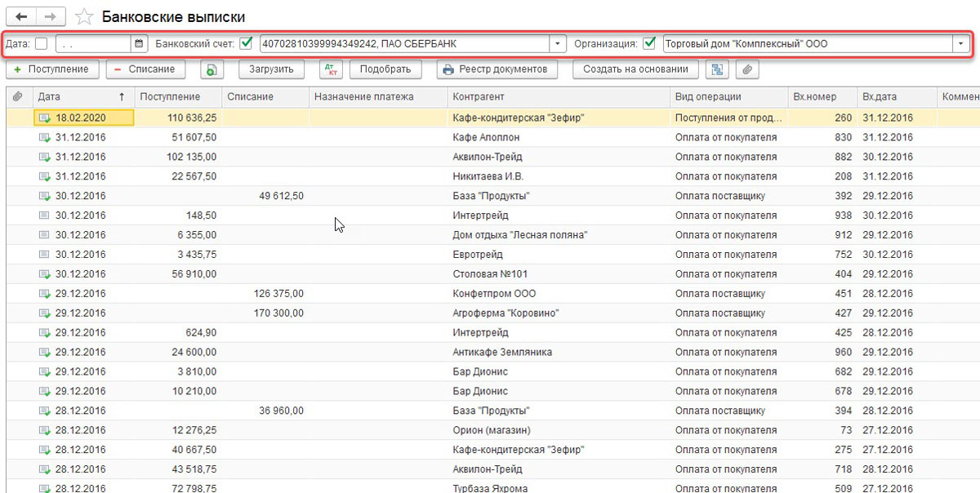Toggle the Организация filter checkbox
This screenshot has height=493, width=980.
pos(650,43)
